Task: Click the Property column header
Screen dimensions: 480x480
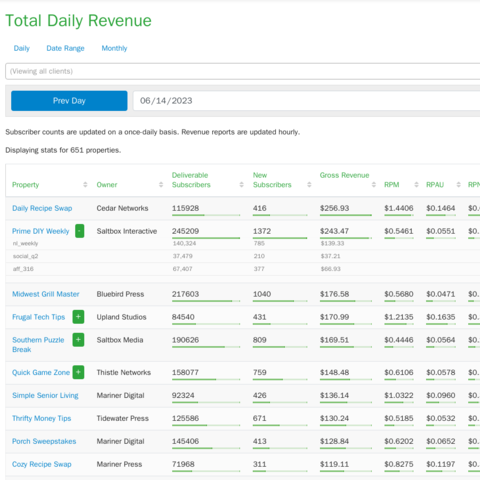Action: tap(25, 185)
